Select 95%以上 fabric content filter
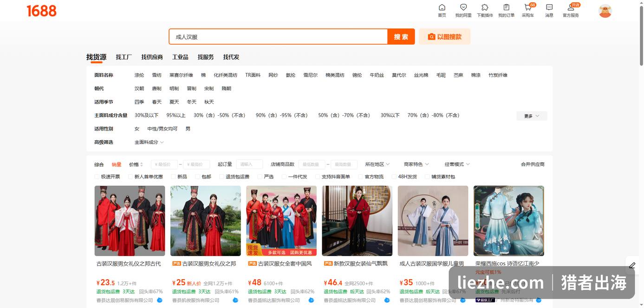 pos(176,115)
